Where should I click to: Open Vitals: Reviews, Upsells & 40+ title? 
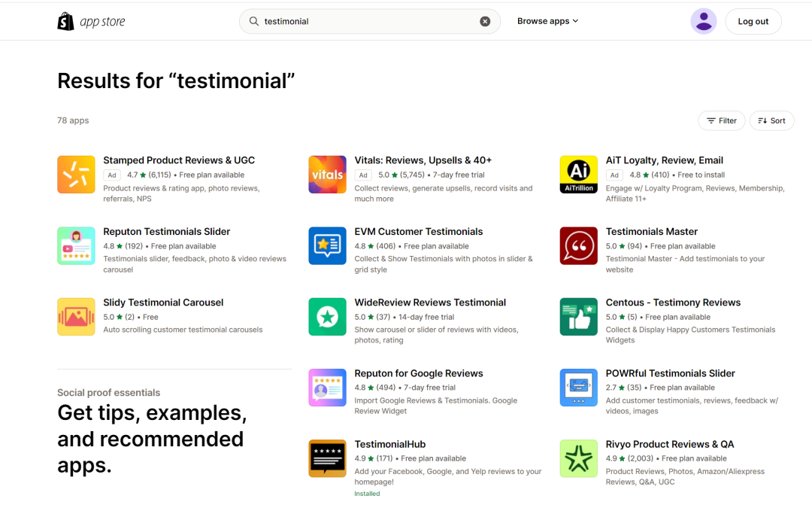pos(423,160)
